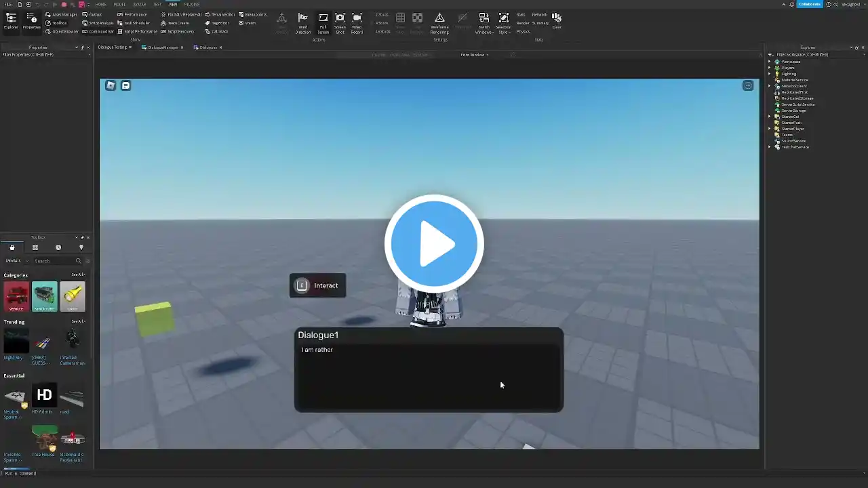
Task: Open Task Scheduler
Action: (134, 23)
